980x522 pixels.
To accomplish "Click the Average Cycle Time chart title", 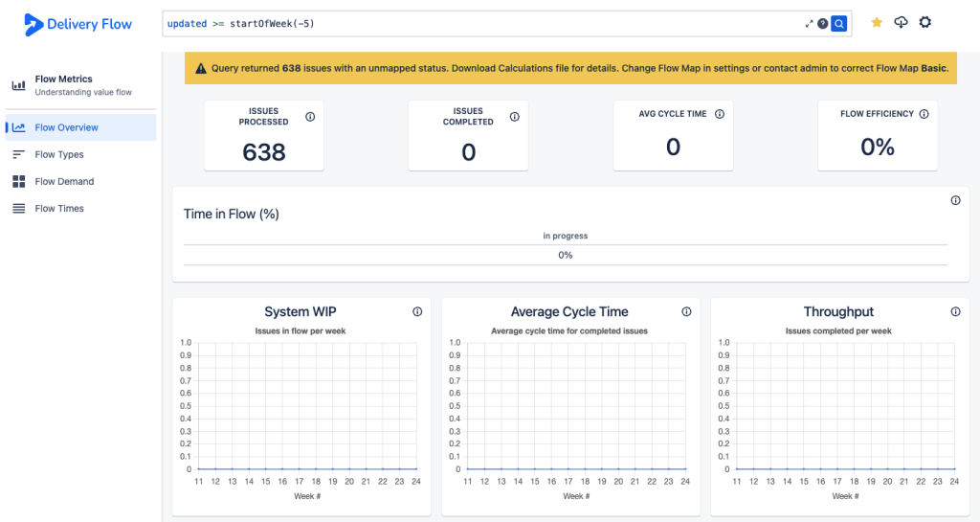I will click(x=569, y=311).
